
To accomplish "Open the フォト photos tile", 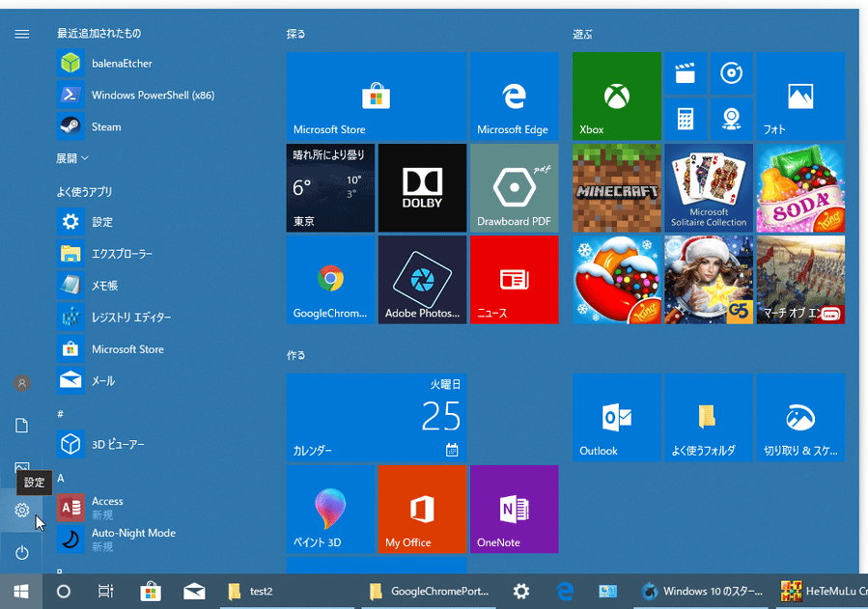I will pos(800,97).
